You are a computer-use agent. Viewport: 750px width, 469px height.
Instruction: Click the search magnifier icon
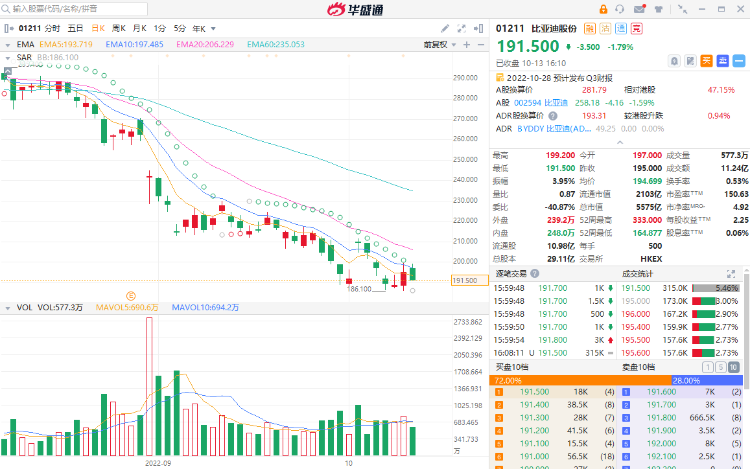tap(6, 9)
